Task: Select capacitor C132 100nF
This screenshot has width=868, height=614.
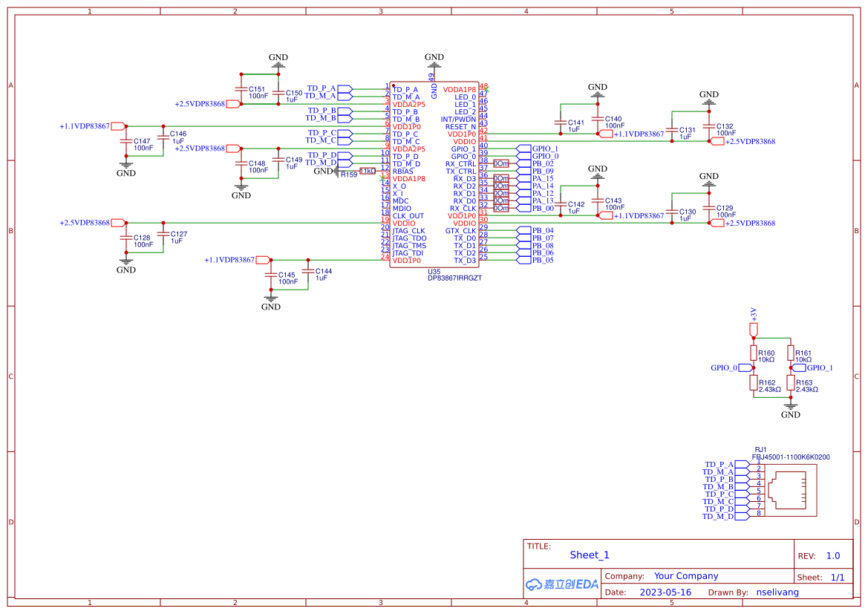Action: point(708,126)
